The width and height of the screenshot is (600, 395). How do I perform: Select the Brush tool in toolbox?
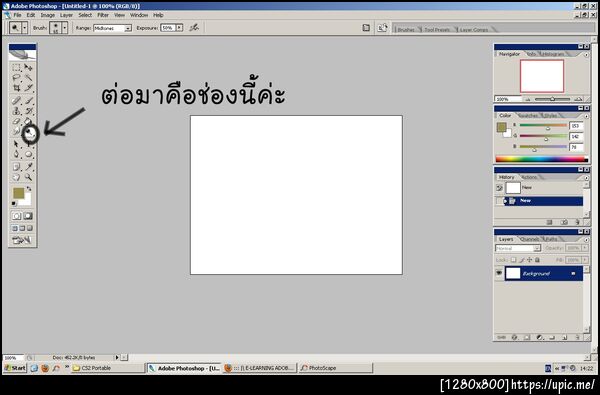(28, 101)
